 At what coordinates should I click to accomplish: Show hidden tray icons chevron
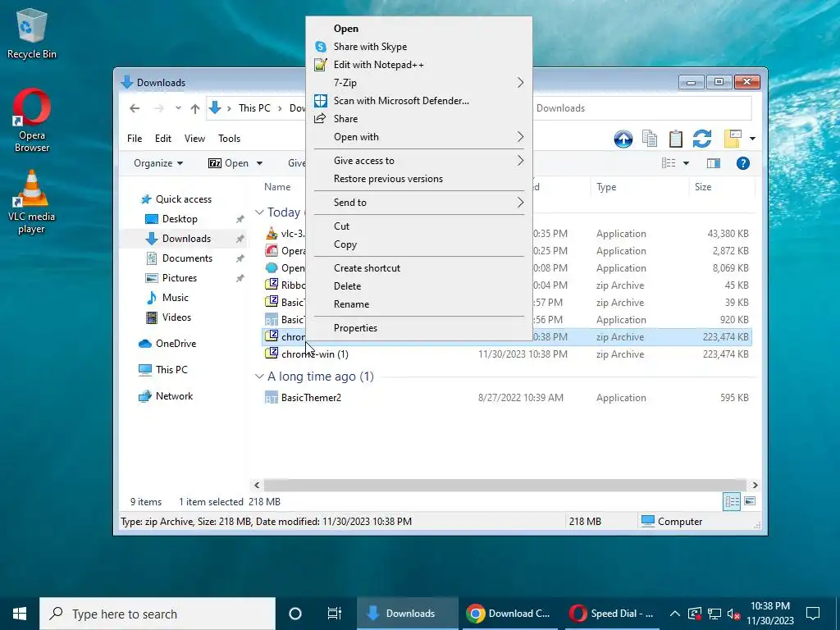675,614
